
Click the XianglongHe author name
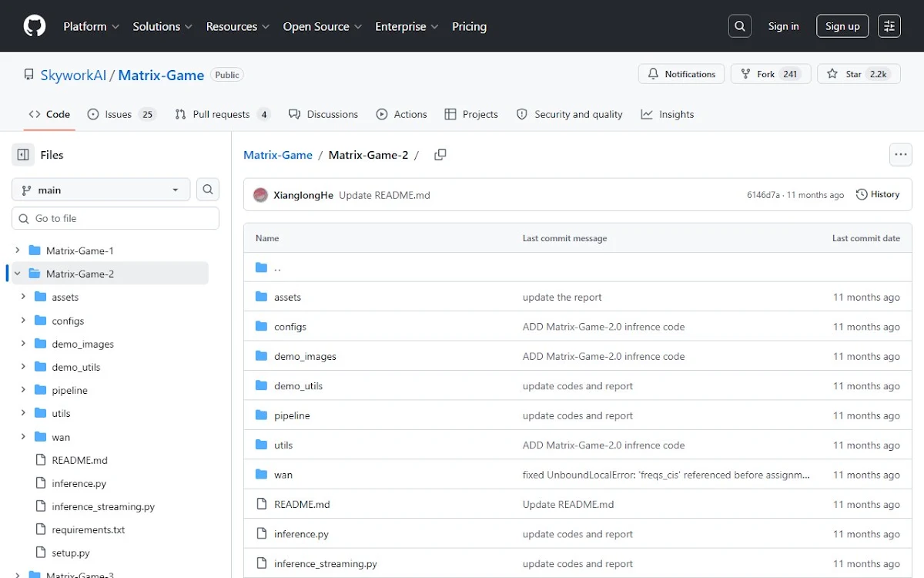[303, 195]
